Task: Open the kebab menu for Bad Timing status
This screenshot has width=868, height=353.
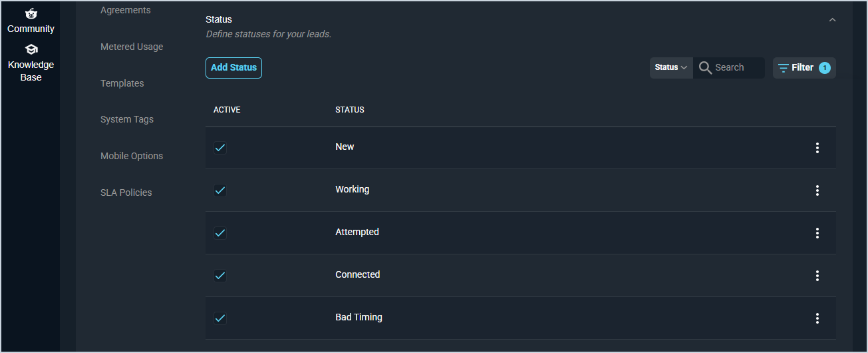Action: [x=817, y=318]
